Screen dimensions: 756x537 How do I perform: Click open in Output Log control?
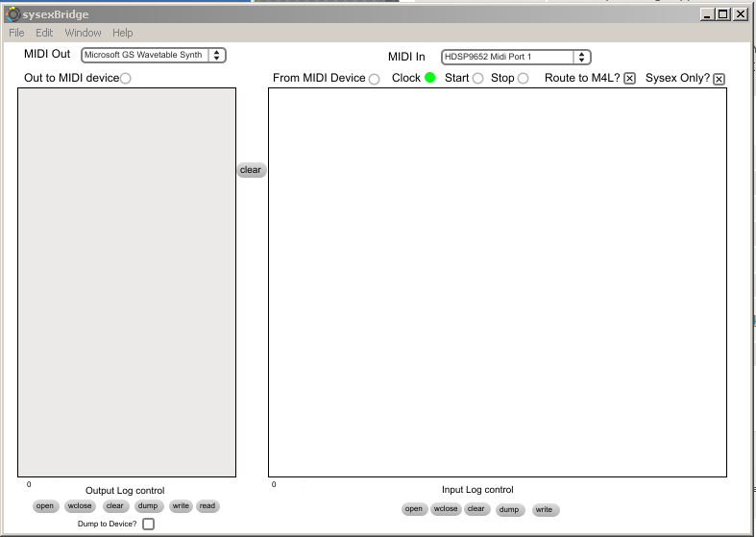click(45, 506)
